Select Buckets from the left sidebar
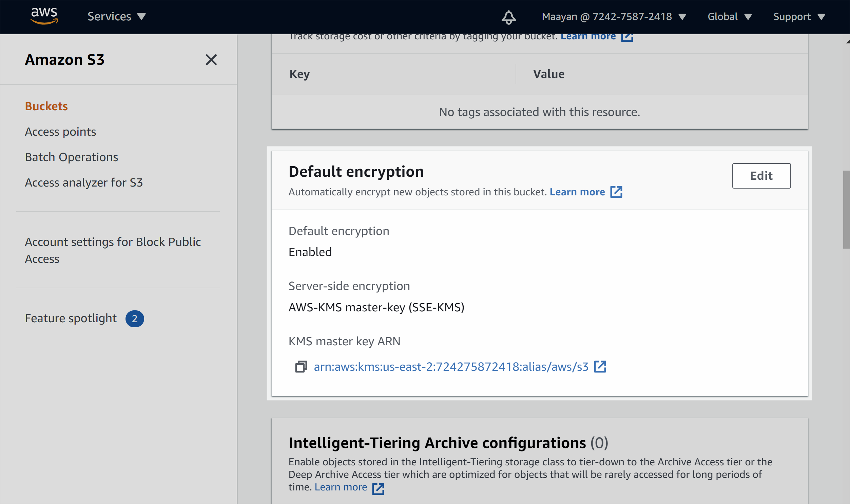The image size is (850, 504). pos(45,105)
